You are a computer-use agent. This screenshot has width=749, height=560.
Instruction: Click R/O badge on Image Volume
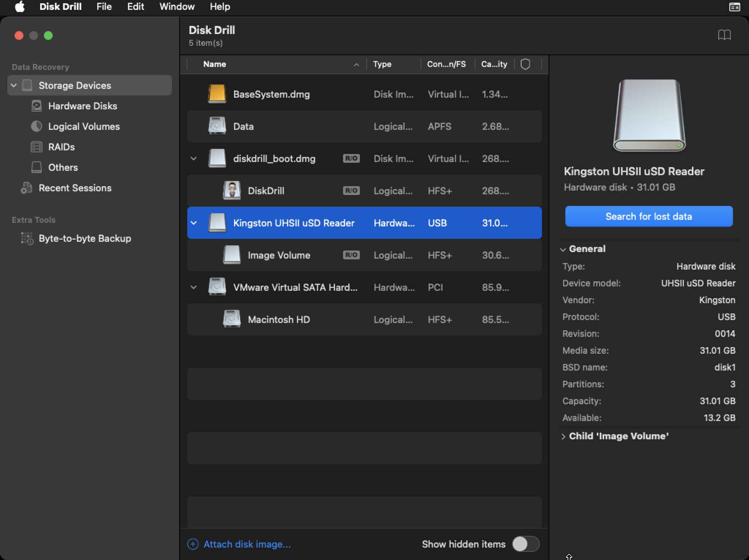click(x=351, y=255)
